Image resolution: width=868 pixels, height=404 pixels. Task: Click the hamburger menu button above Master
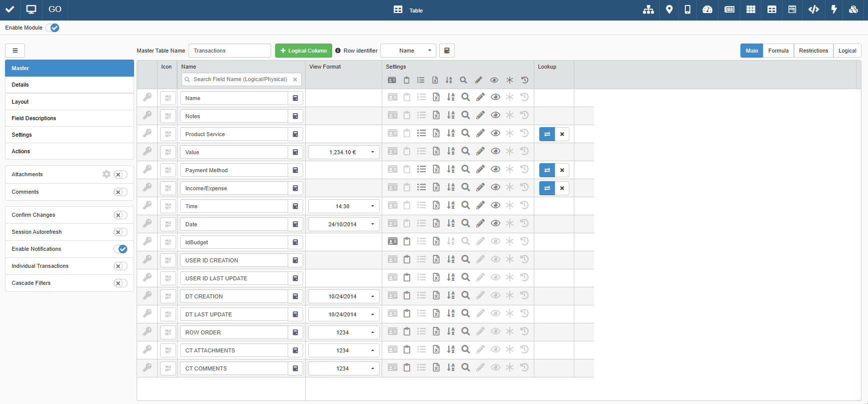[15, 51]
